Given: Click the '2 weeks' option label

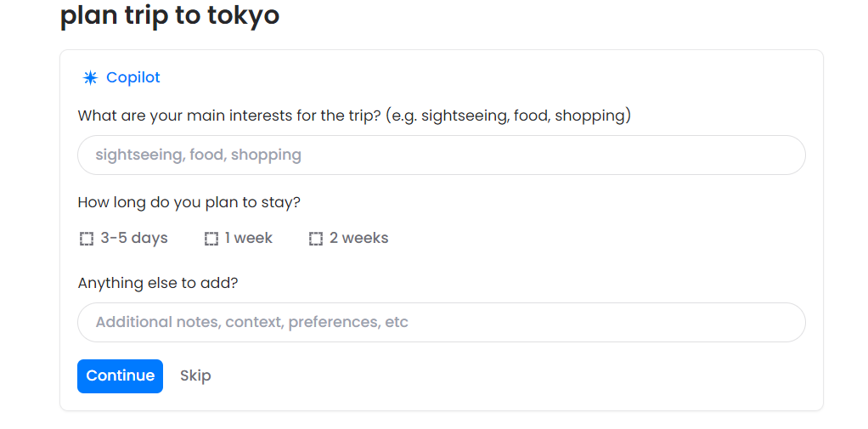Looking at the screenshot, I should click(358, 239).
